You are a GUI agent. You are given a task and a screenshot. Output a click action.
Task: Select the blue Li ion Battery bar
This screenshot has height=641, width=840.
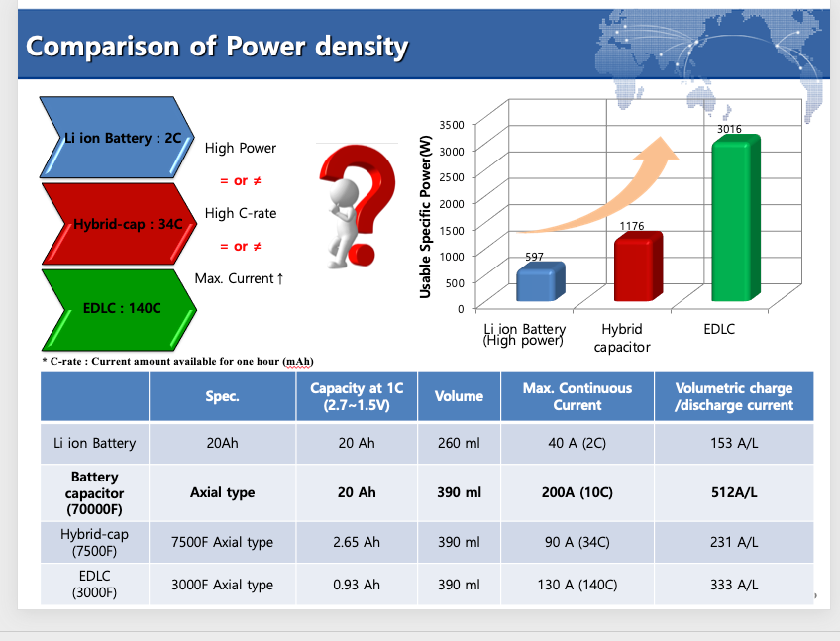tap(540, 283)
